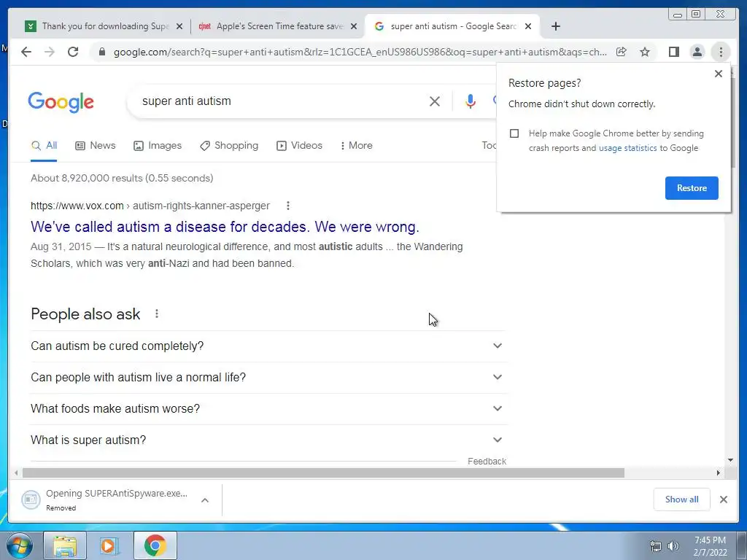This screenshot has height=560, width=747.
Task: Open the taskbar clock showing 7:45 PM
Action: 710,546
